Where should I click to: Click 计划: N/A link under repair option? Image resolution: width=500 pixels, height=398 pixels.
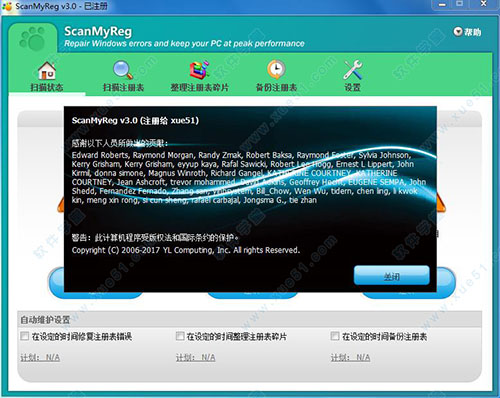[40, 358]
